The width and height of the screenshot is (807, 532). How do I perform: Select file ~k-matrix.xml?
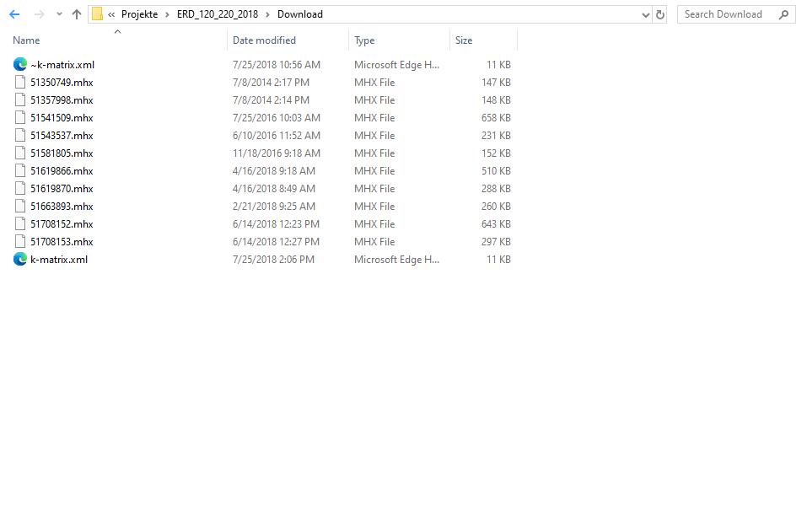[x=62, y=65]
